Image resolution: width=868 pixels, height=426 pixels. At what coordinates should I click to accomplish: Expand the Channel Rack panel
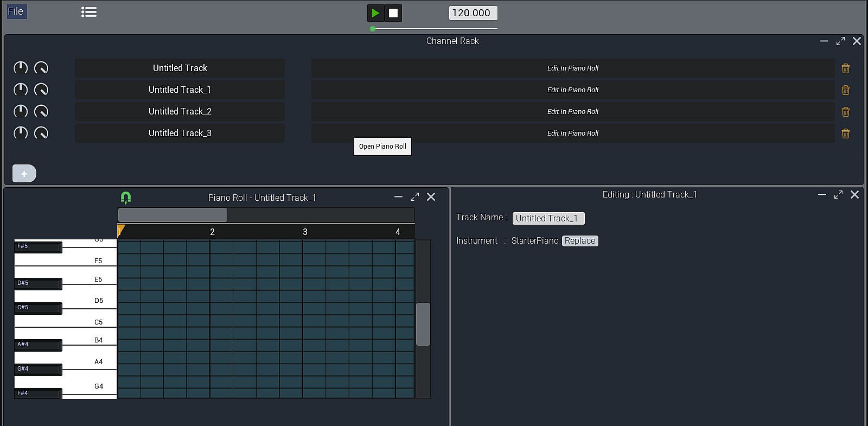[x=840, y=41]
